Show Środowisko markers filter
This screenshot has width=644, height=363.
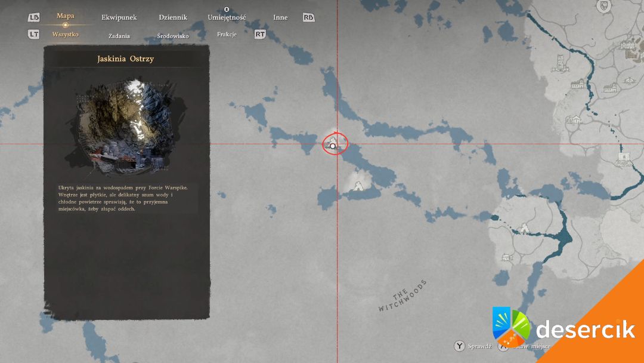click(x=173, y=36)
